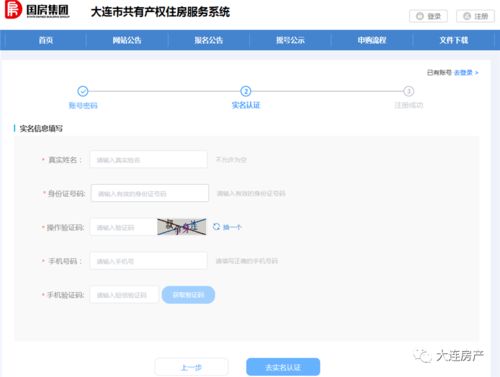Focus the 身份证号码 input field
The width and height of the screenshot is (500, 377).
(x=150, y=193)
